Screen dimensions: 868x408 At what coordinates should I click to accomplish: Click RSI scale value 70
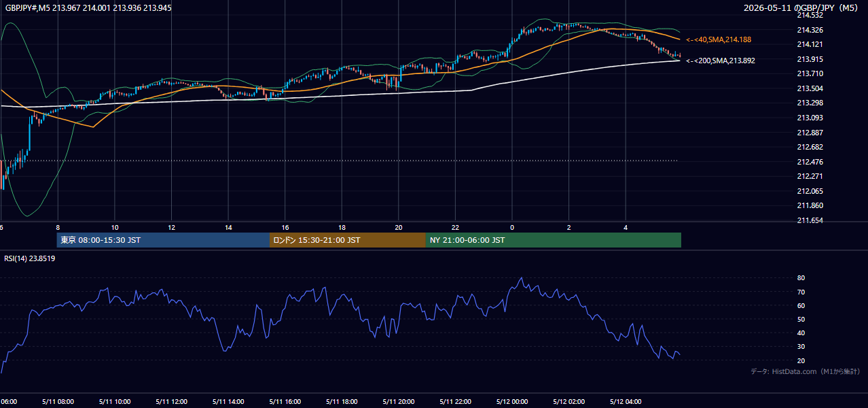click(x=801, y=292)
